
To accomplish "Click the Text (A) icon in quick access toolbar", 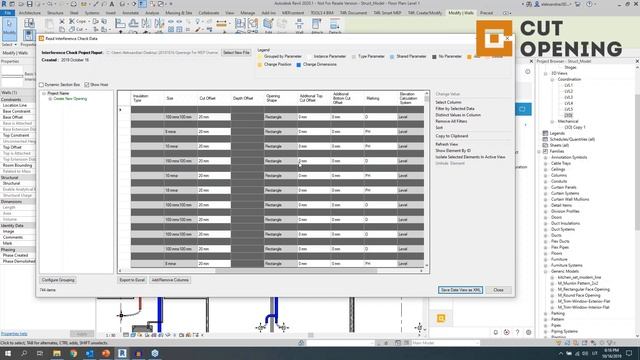I will coord(111,4).
